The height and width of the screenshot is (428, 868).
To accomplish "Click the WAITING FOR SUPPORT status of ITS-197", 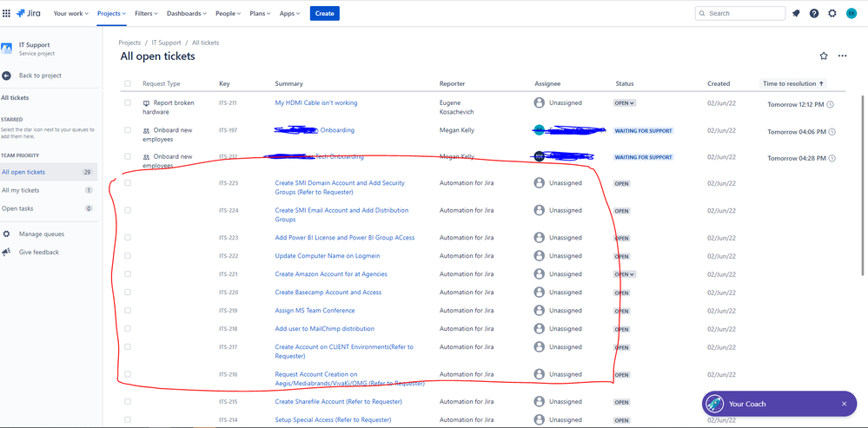I will tap(643, 131).
